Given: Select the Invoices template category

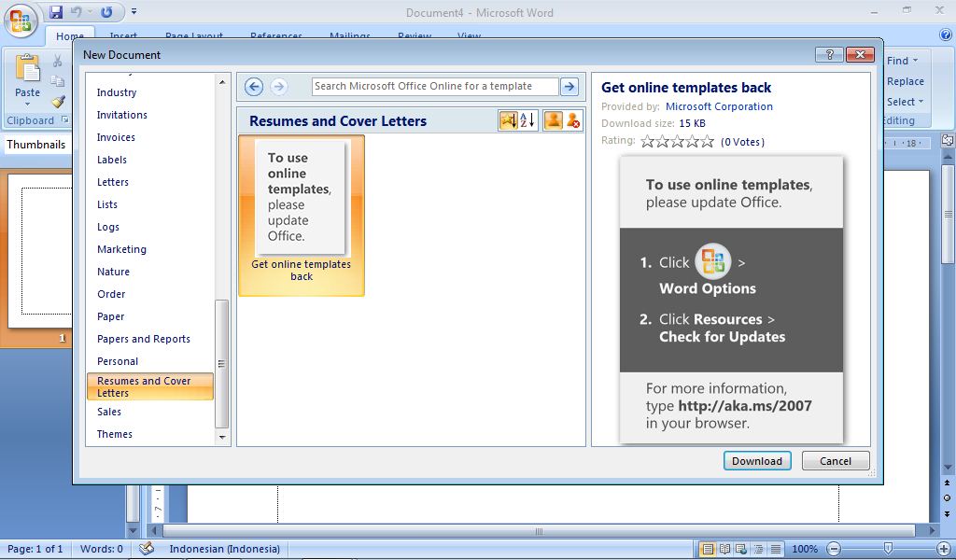Looking at the screenshot, I should (116, 138).
